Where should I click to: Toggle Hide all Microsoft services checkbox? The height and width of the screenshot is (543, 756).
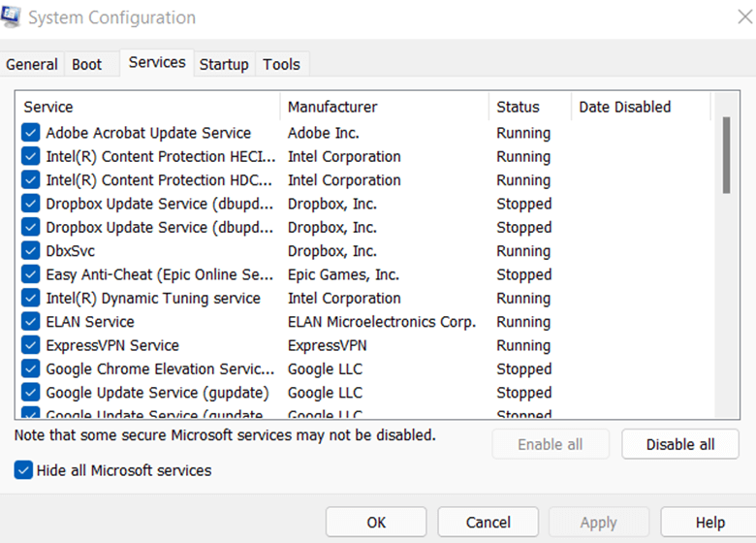point(23,470)
